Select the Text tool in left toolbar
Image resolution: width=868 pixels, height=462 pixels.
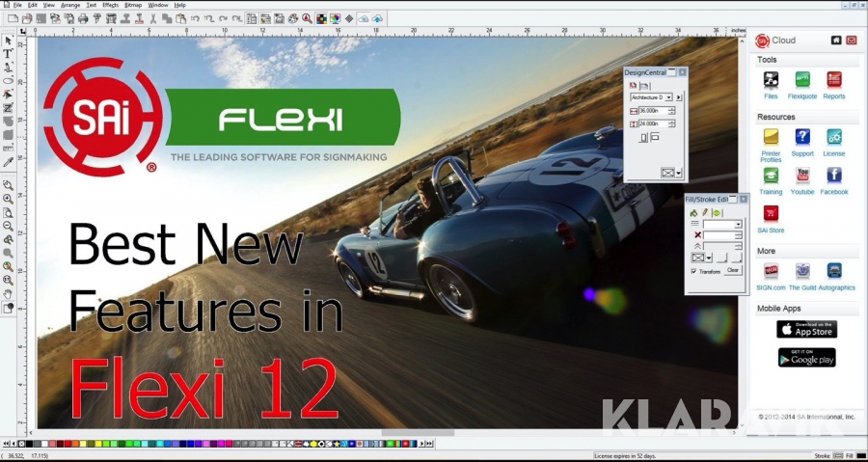pos(8,54)
